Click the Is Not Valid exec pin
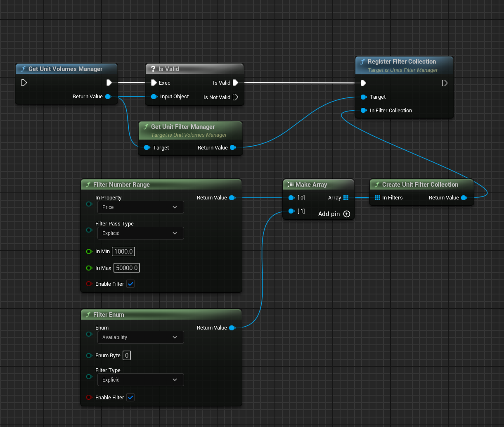Viewport: 504px width, 427px height. coord(235,97)
